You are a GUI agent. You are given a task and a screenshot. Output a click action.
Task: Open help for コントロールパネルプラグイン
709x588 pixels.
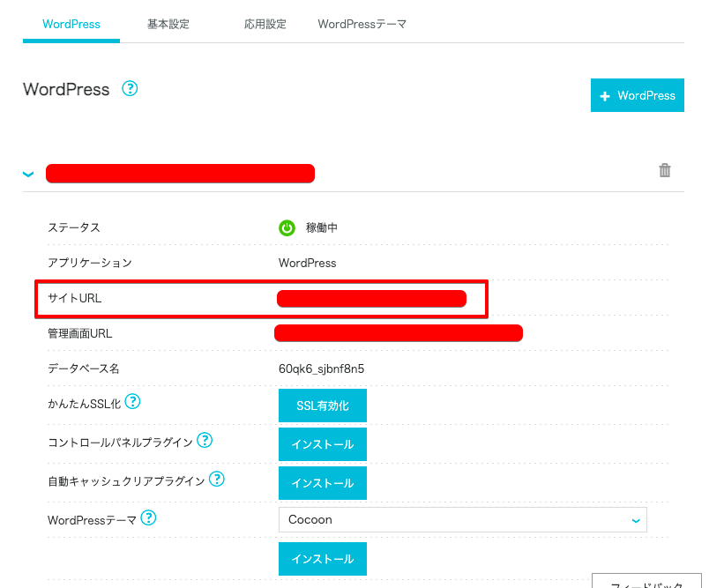[205, 440]
